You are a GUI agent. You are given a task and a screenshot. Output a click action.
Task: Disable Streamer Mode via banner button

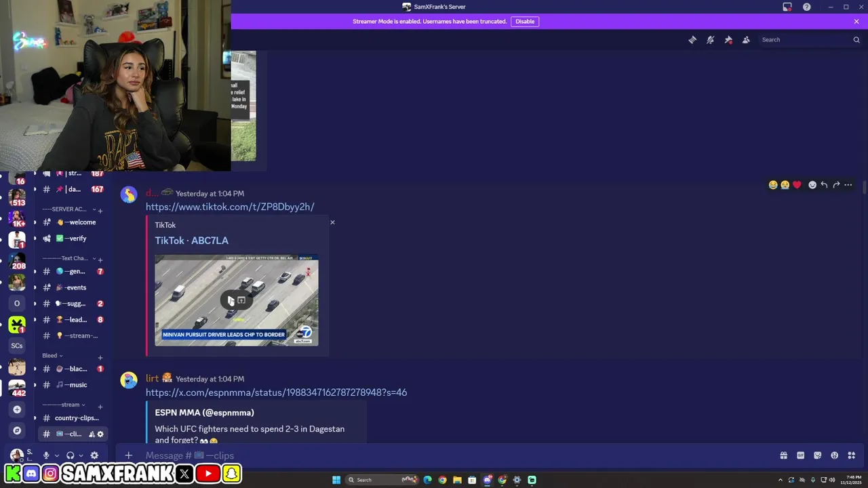pos(525,21)
